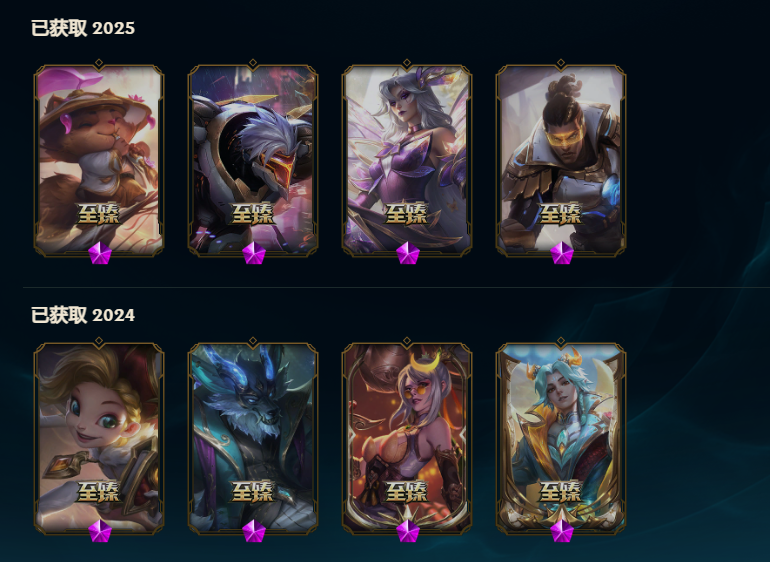Open the Teemo straw hat prestige skin card

[x=99, y=159]
